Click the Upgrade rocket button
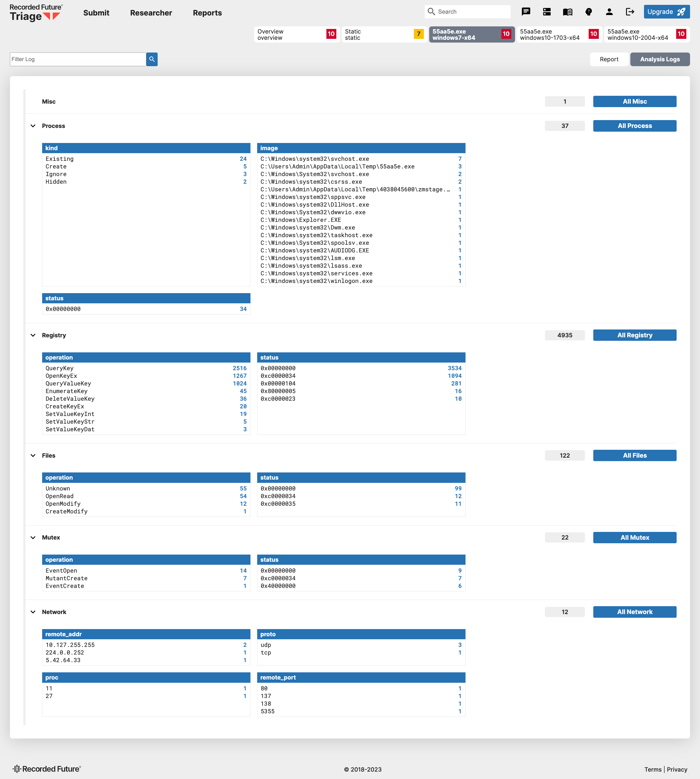Image resolution: width=700 pixels, height=779 pixels. click(666, 12)
